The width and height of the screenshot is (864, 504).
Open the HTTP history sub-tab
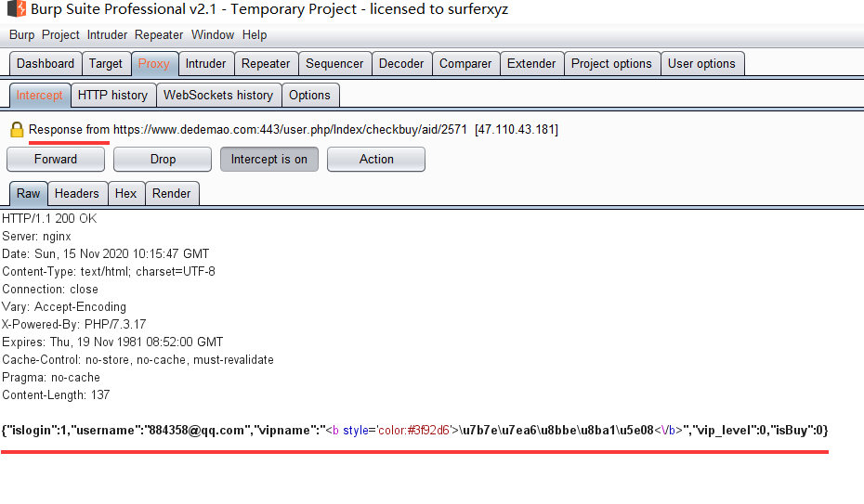[113, 96]
